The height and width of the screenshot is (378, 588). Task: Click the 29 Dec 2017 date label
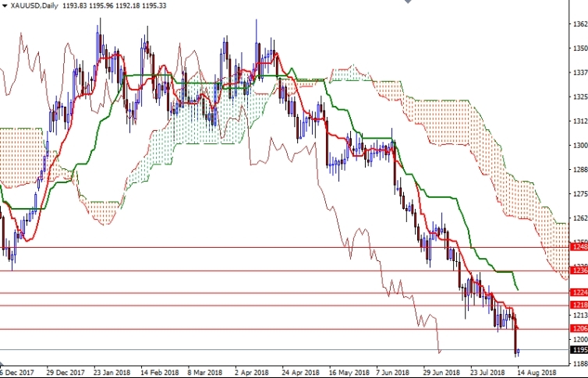pos(66,373)
